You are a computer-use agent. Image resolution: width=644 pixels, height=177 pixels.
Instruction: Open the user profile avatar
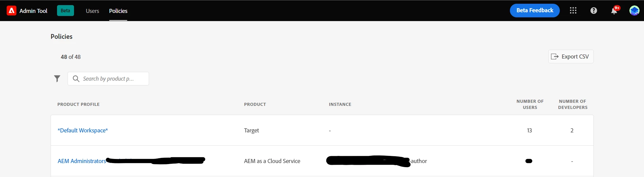[x=634, y=11]
